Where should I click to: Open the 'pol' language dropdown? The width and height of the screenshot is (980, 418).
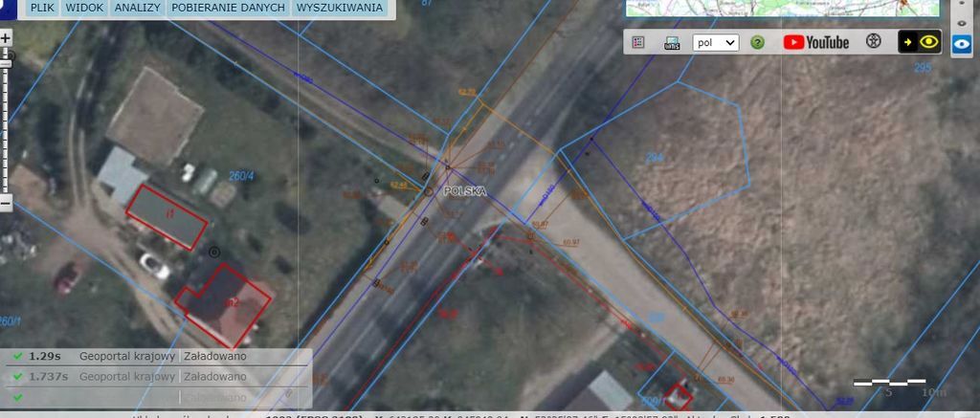[716, 42]
